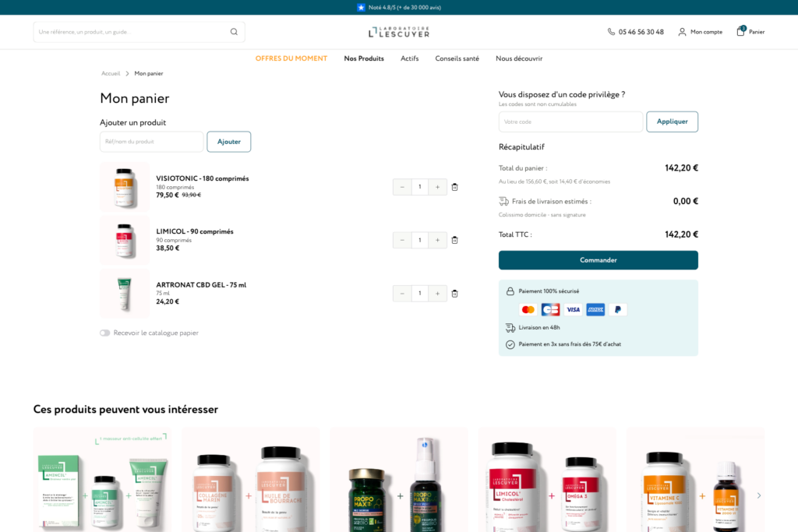Viewport: 798px width, 532px height.
Task: Go to the Accueil breadcrumb link
Action: coord(111,73)
